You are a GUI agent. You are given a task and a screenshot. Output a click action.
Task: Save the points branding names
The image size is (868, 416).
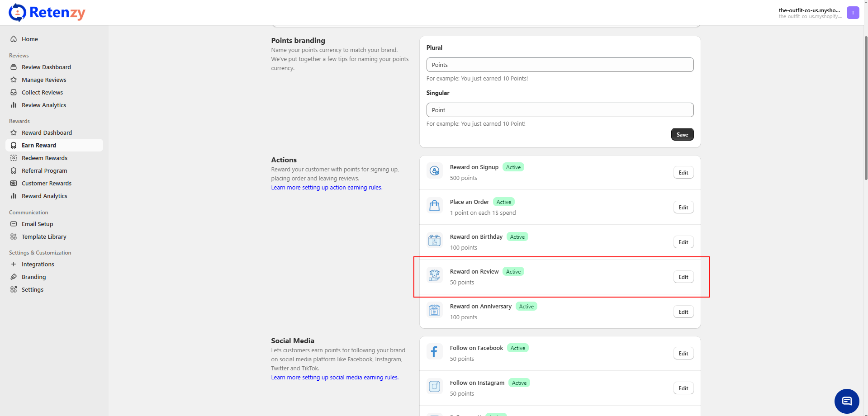(682, 135)
